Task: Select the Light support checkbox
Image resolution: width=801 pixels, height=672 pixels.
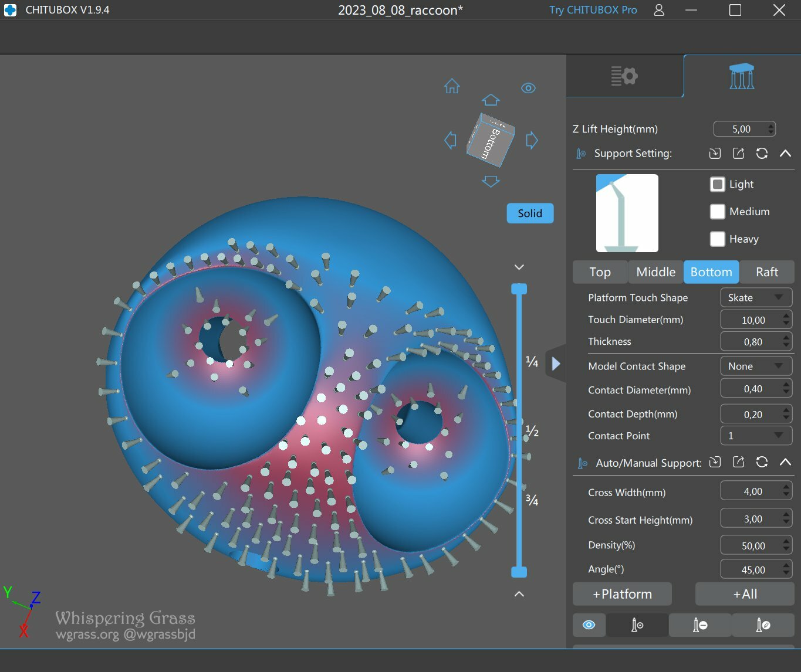Action: point(717,184)
